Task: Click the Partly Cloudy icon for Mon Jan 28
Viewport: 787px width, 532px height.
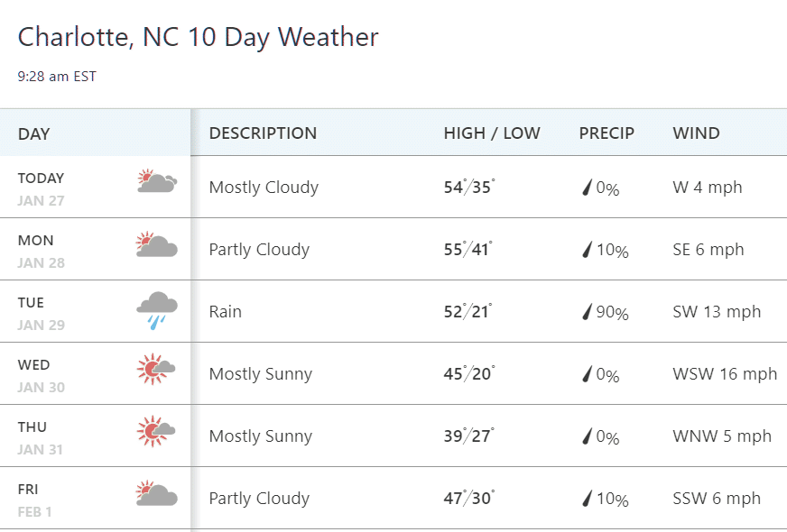Action: (x=157, y=244)
